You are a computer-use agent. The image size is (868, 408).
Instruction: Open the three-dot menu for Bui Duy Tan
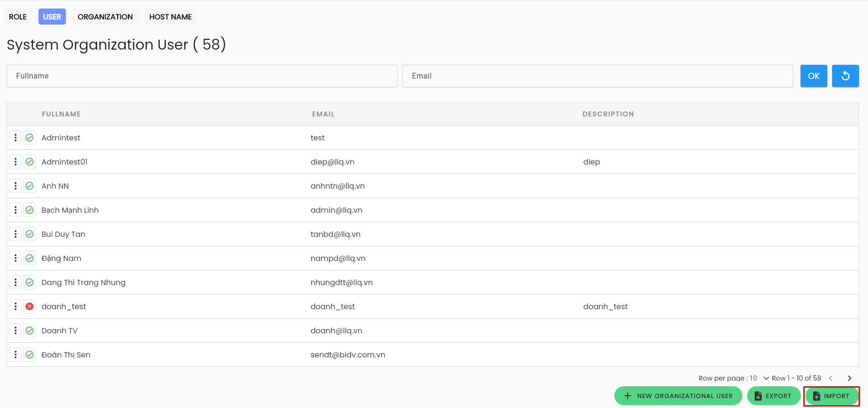[x=16, y=234]
